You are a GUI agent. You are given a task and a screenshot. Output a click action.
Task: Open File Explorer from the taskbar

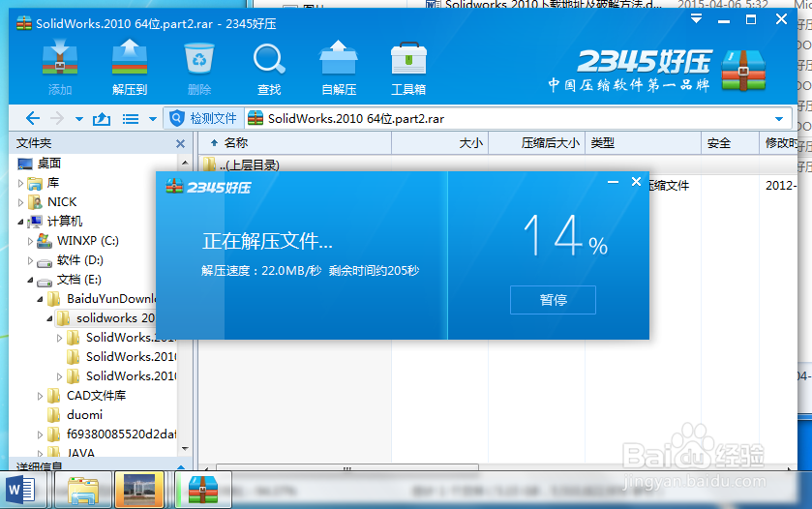pyautogui.click(x=83, y=490)
